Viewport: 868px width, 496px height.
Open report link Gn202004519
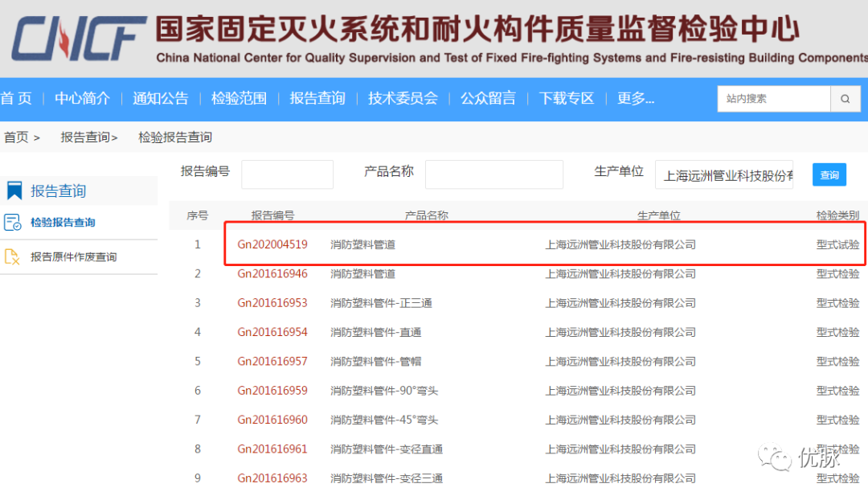pyautogui.click(x=272, y=244)
